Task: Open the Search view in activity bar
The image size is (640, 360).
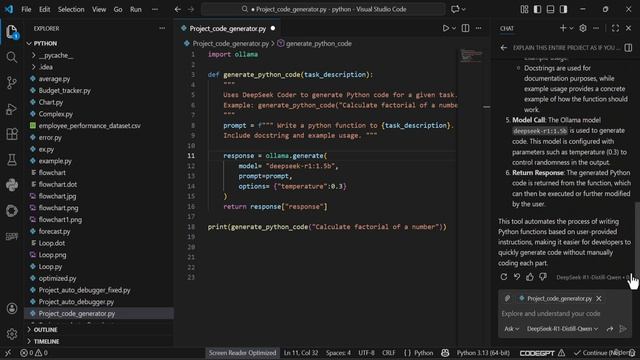Action: pyautogui.click(x=12, y=57)
